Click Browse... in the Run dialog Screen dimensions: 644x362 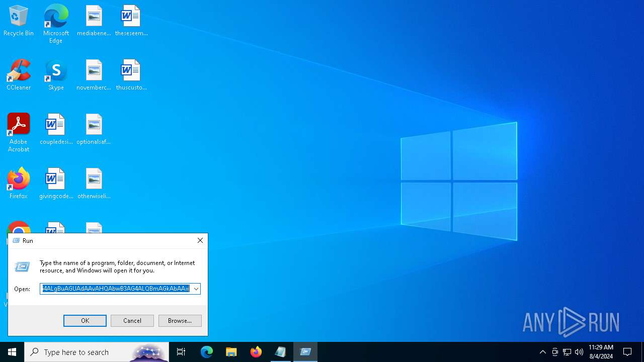tap(180, 321)
